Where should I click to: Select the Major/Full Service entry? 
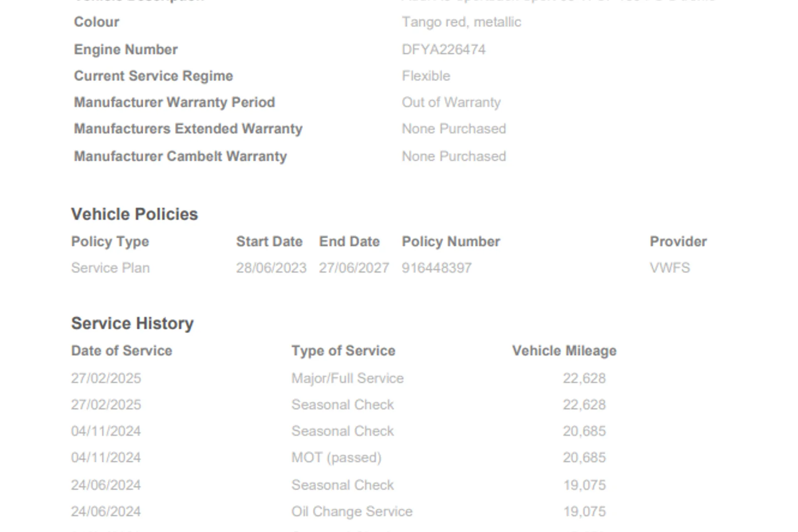(x=347, y=378)
